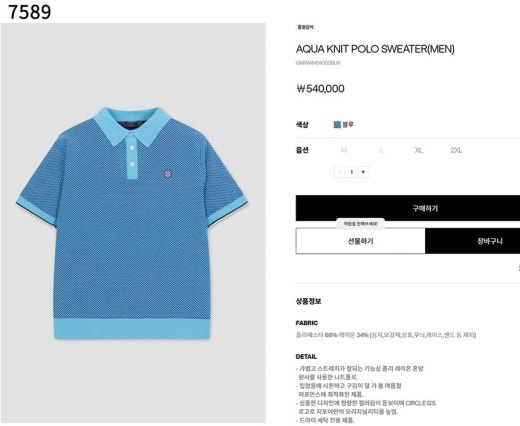
Task: Select size XL option
Action: 419,150
